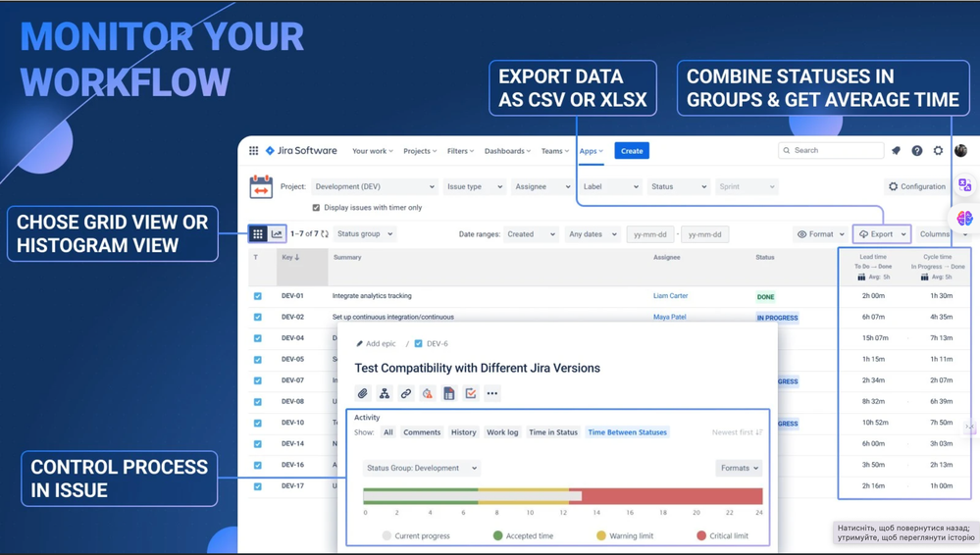The width and height of the screenshot is (980, 555).
Task: Open the Apps menu
Action: click(x=591, y=151)
